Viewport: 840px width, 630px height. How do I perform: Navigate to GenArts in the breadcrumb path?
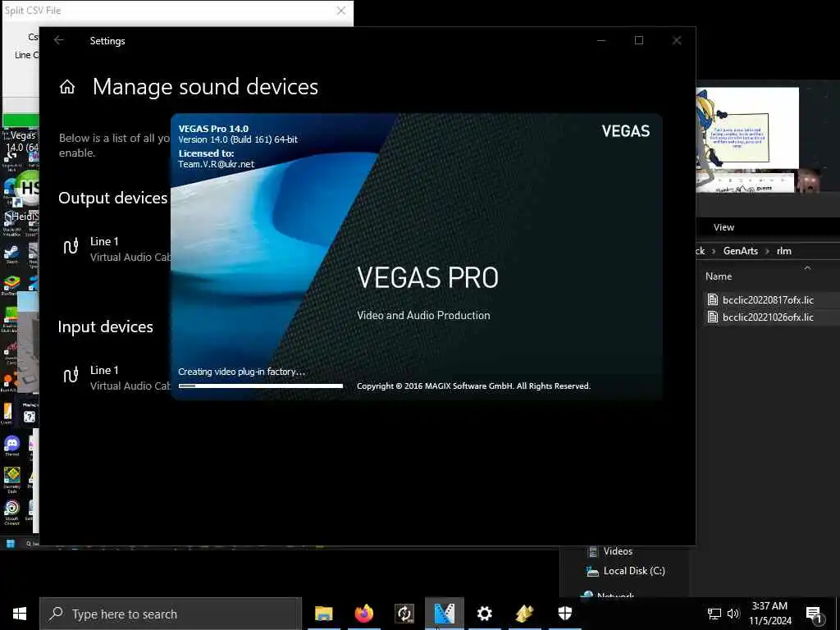(x=741, y=251)
